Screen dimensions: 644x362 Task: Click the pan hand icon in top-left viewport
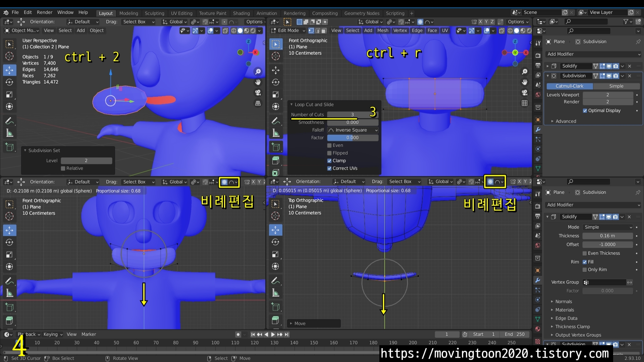click(258, 82)
